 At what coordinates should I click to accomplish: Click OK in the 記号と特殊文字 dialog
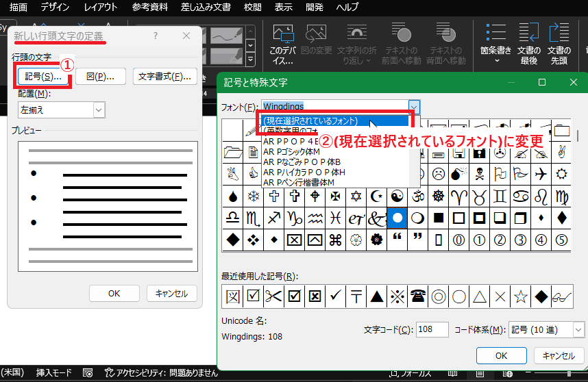pyautogui.click(x=501, y=355)
